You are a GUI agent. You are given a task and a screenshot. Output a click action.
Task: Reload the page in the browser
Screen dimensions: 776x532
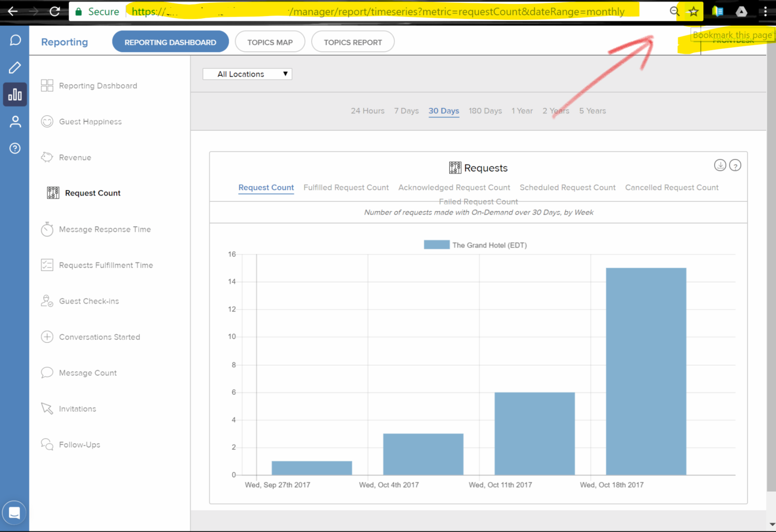[54, 12]
